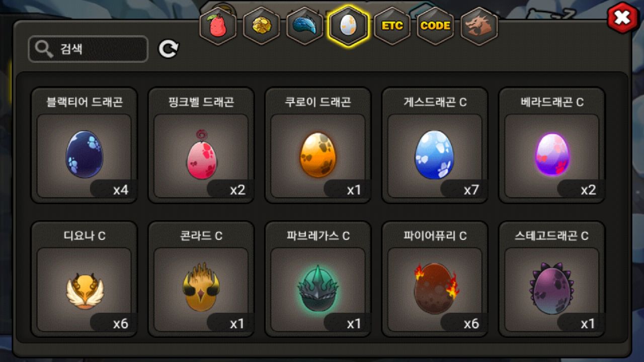The image size is (644, 362).
Task: Open the red fruit food tab
Action: [218, 26]
